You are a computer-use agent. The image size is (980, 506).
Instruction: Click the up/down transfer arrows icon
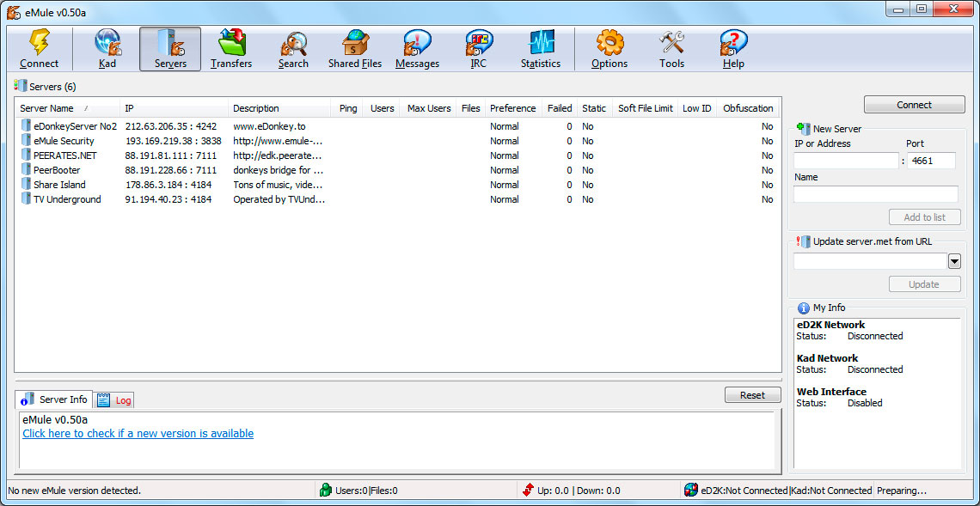(529, 491)
